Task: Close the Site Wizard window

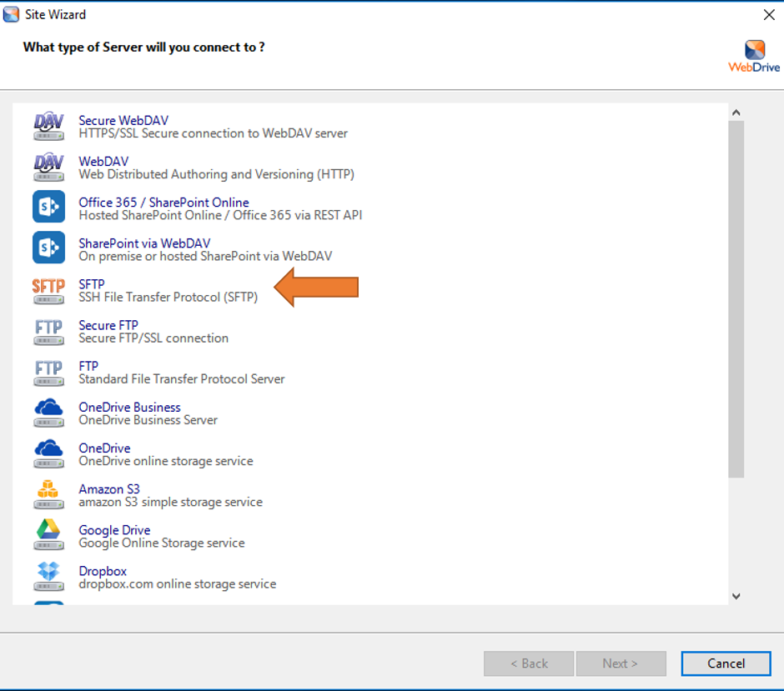Action: pyautogui.click(x=768, y=14)
